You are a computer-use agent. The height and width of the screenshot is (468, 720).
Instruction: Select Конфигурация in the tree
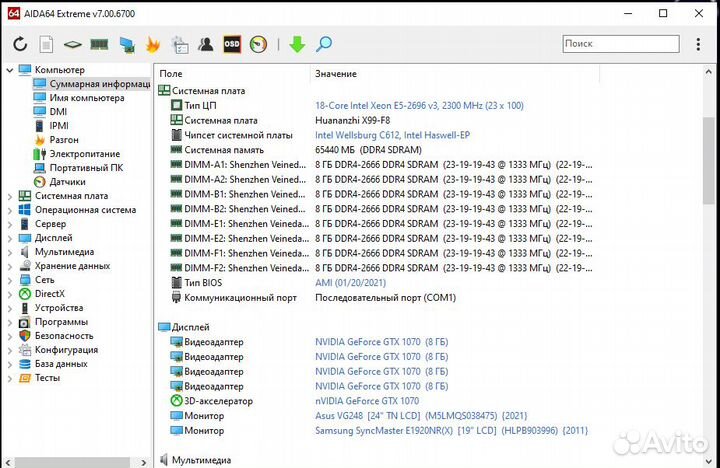point(66,350)
